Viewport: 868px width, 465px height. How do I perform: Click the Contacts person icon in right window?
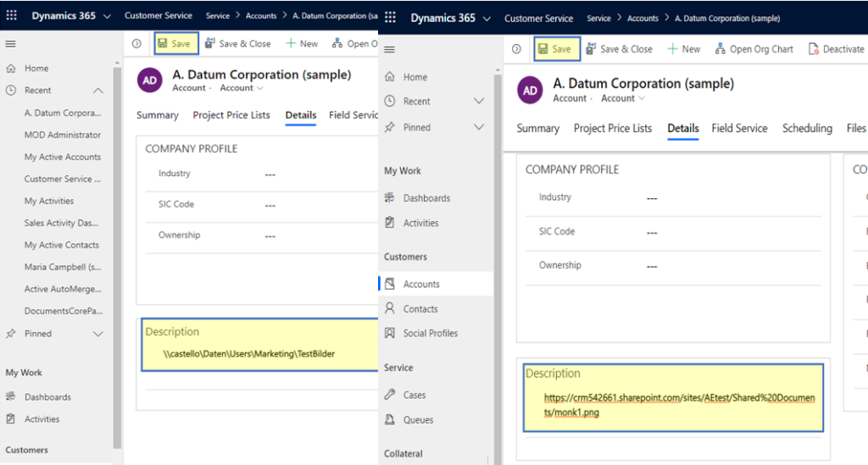(x=390, y=308)
